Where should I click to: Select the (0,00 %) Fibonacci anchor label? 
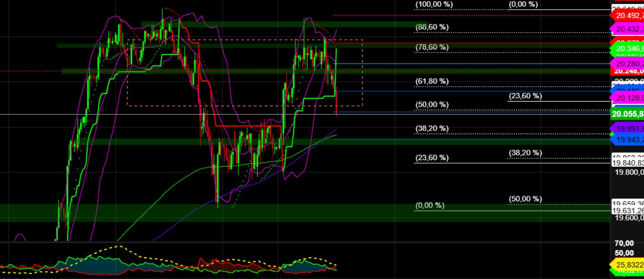(430, 205)
